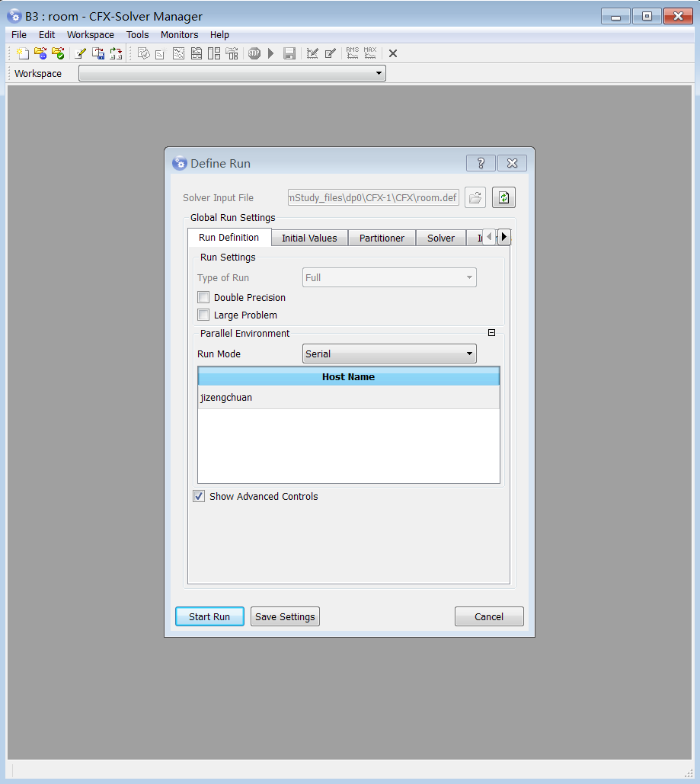Switch to the Solver tab

click(441, 238)
